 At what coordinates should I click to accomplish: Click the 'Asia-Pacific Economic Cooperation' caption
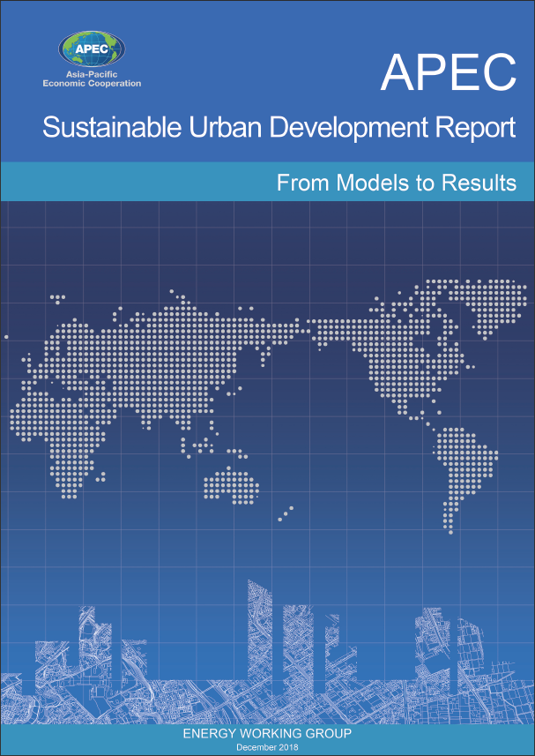pyautogui.click(x=92, y=79)
